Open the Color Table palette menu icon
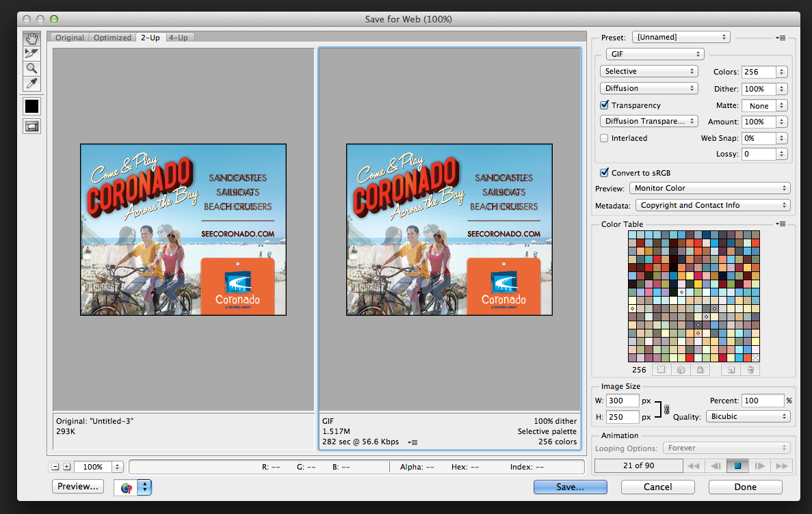812x514 pixels. pyautogui.click(x=781, y=224)
